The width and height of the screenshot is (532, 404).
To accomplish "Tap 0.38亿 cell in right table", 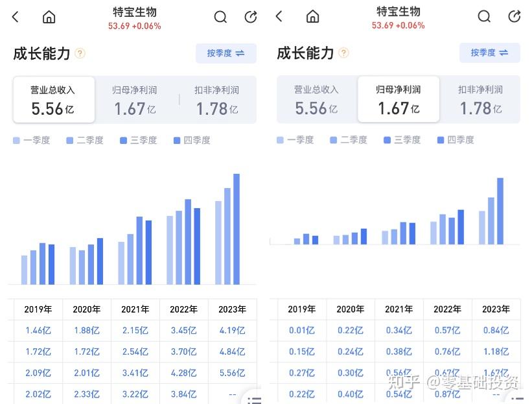I will point(399,351).
